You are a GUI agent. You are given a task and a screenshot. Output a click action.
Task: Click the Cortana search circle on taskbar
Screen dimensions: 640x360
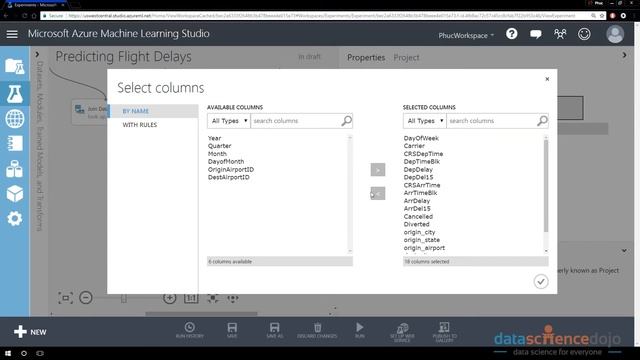pos(24,353)
